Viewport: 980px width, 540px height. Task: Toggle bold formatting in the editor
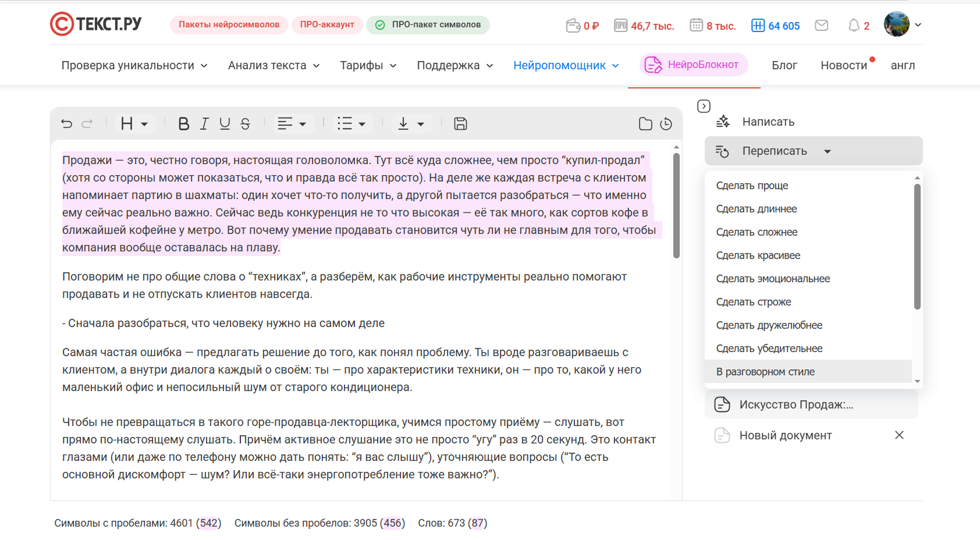pos(183,124)
